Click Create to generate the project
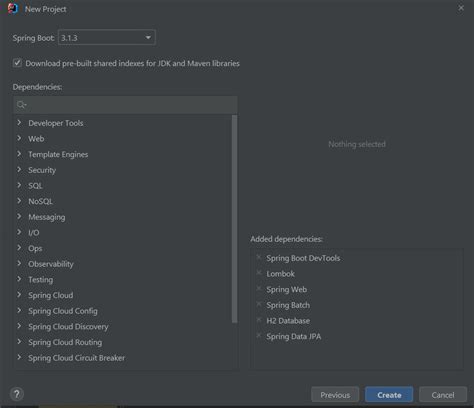The width and height of the screenshot is (474, 408). tap(389, 395)
